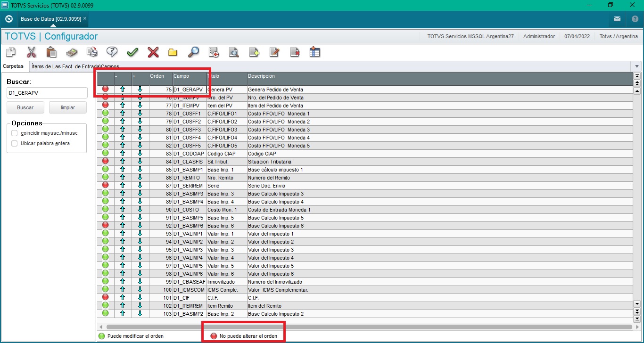Open the help icon in top header
The image size is (644, 343).
tap(635, 19)
